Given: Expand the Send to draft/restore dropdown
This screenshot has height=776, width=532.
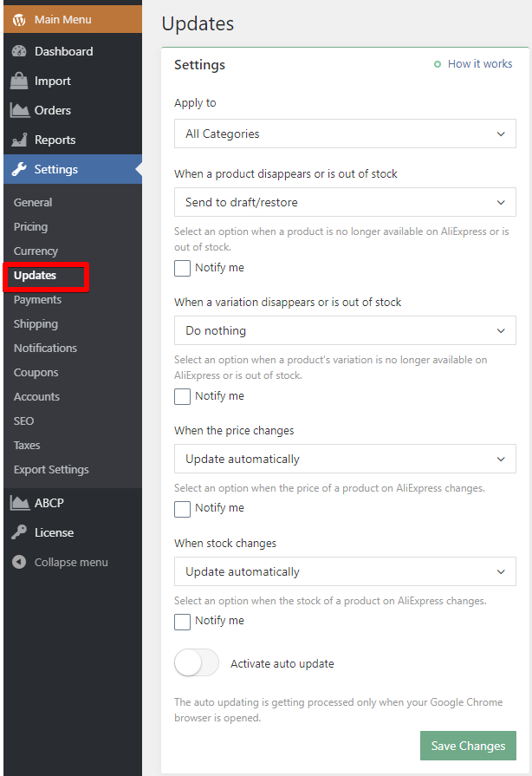Looking at the screenshot, I should click(345, 202).
